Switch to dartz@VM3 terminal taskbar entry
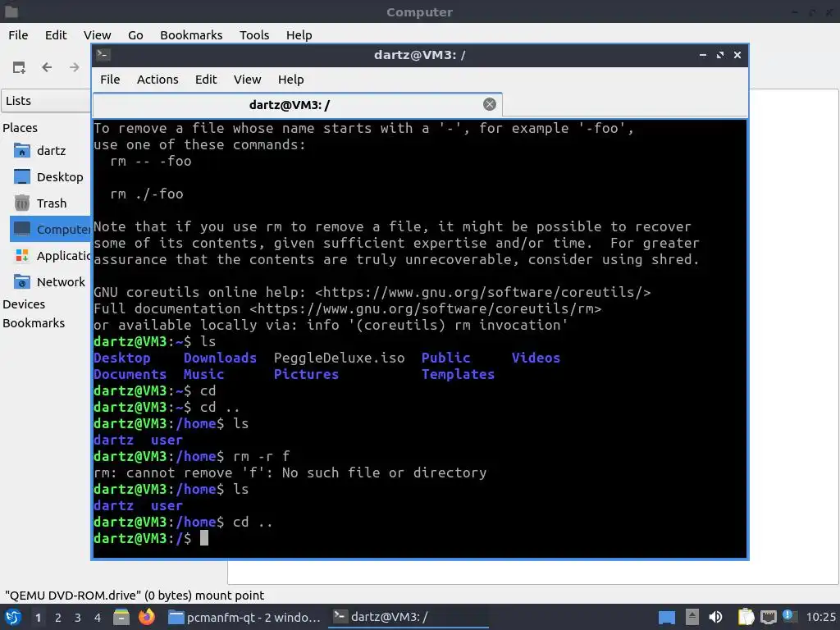Screen dimensions: 840x630 [408, 617]
